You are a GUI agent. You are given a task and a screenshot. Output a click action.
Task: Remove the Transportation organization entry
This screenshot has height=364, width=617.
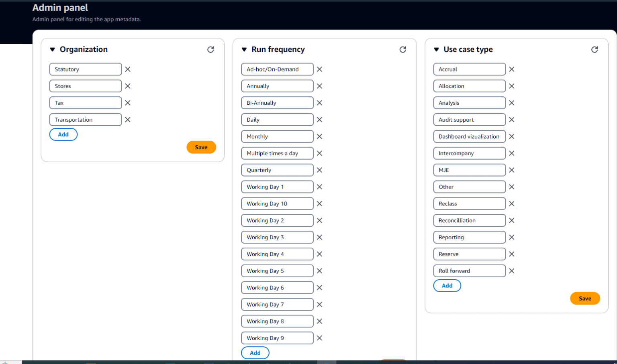coord(128,120)
